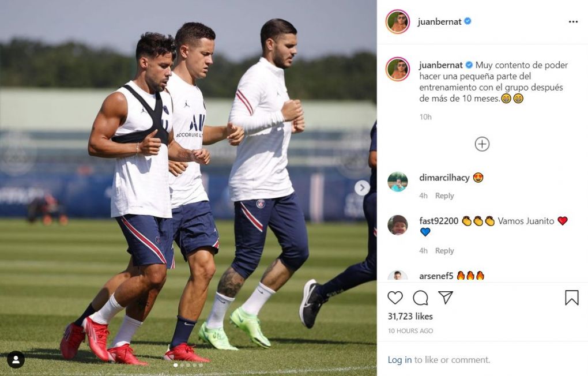The width and height of the screenshot is (588, 376).
Task: Reply to dimarcilhacy's comment
Action: (x=444, y=195)
